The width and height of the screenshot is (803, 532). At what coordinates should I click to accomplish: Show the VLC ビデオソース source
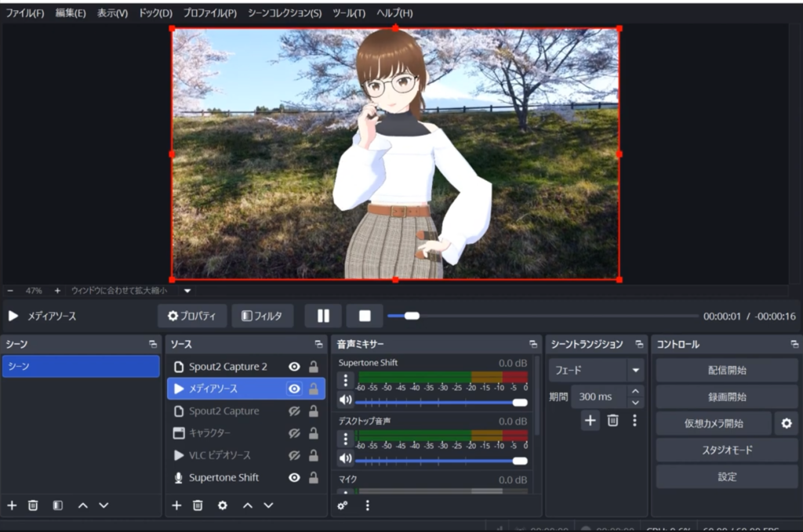pos(294,455)
